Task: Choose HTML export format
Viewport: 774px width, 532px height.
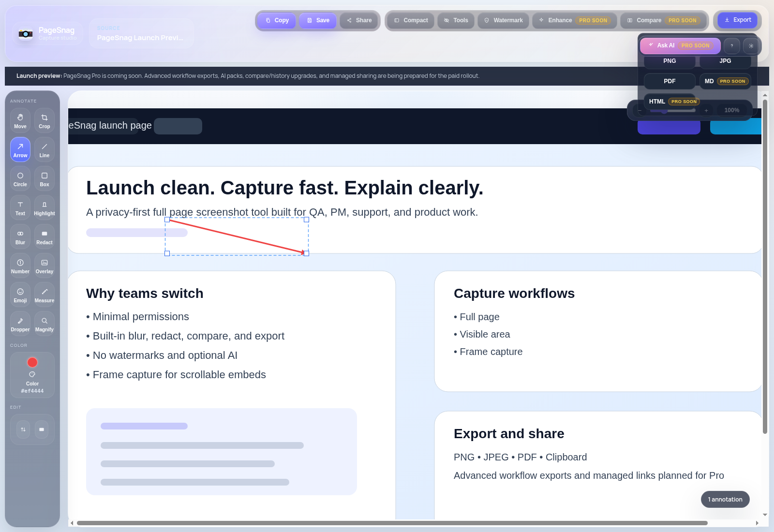Action: point(670,102)
